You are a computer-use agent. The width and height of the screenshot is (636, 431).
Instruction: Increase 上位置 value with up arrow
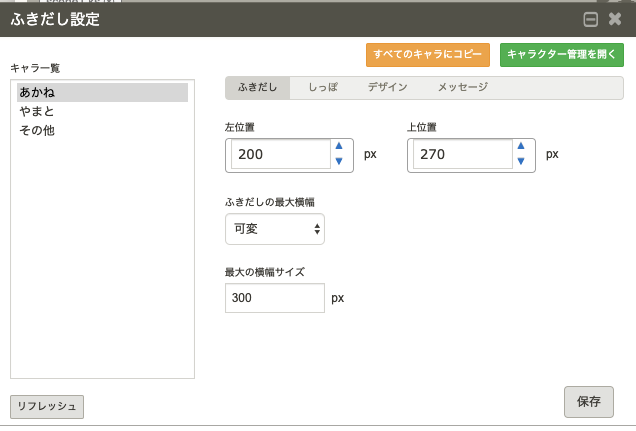click(520, 146)
